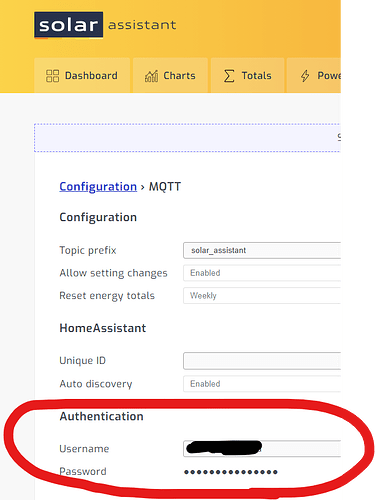Open the Dashboard tab
This screenshot has width=375, height=500.
(82, 75)
